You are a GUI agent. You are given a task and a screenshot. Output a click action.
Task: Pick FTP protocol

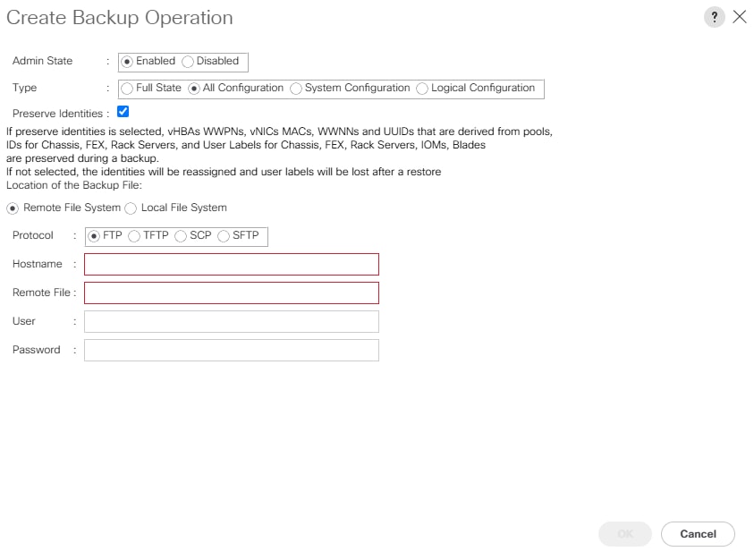coord(94,236)
